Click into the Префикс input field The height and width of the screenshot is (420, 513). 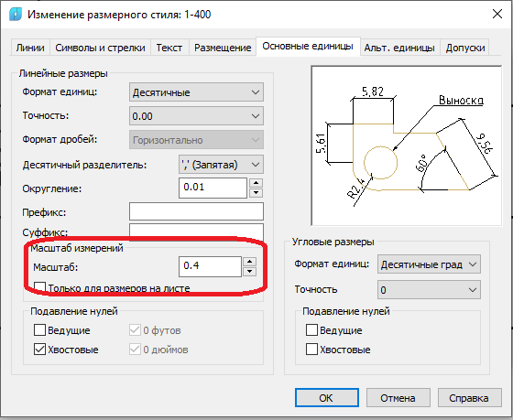click(196, 211)
